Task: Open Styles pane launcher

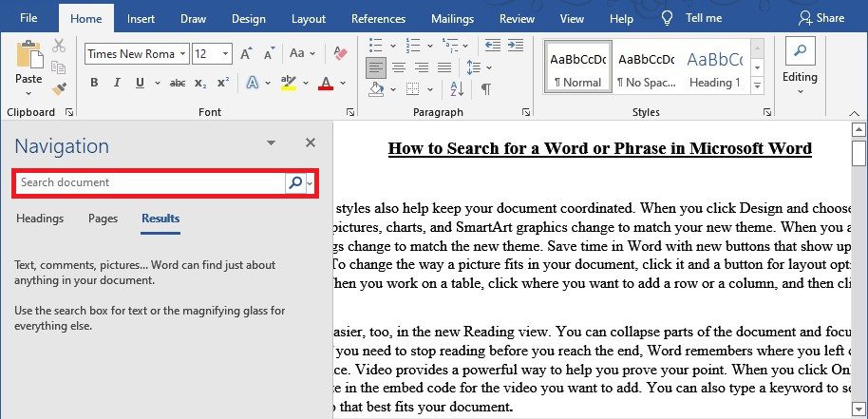Action: (767, 112)
